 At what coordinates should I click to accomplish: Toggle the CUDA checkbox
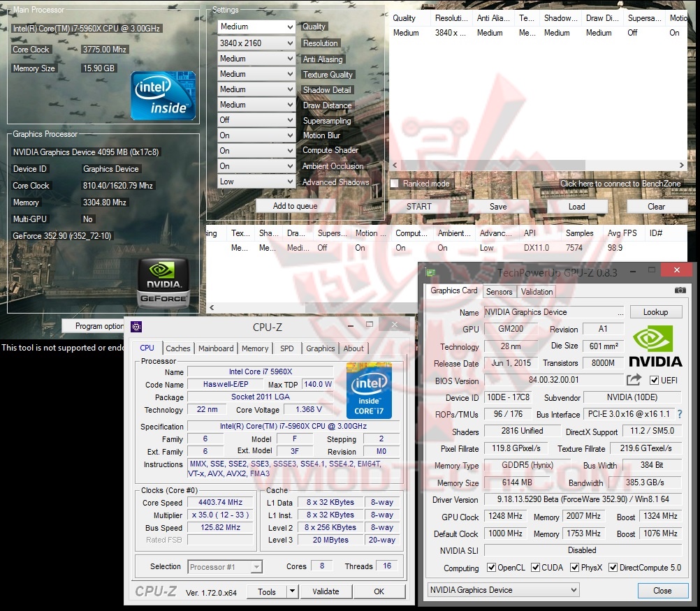pos(535,567)
